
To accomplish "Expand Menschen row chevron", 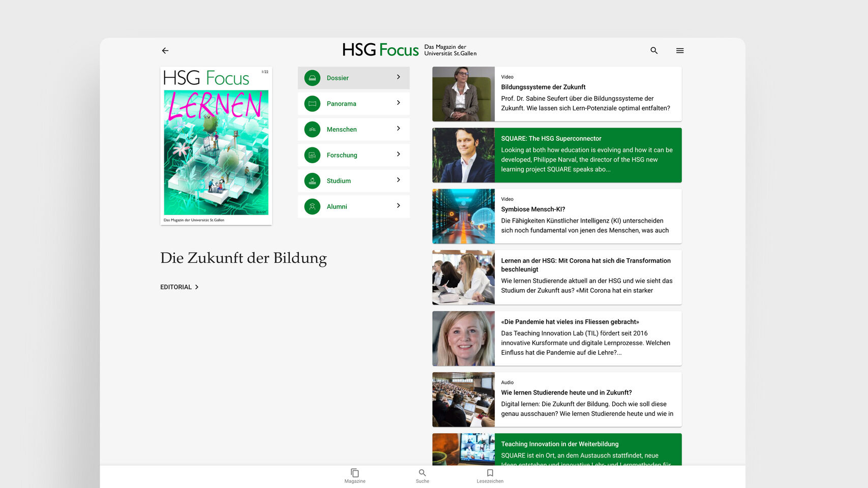I will [x=399, y=129].
